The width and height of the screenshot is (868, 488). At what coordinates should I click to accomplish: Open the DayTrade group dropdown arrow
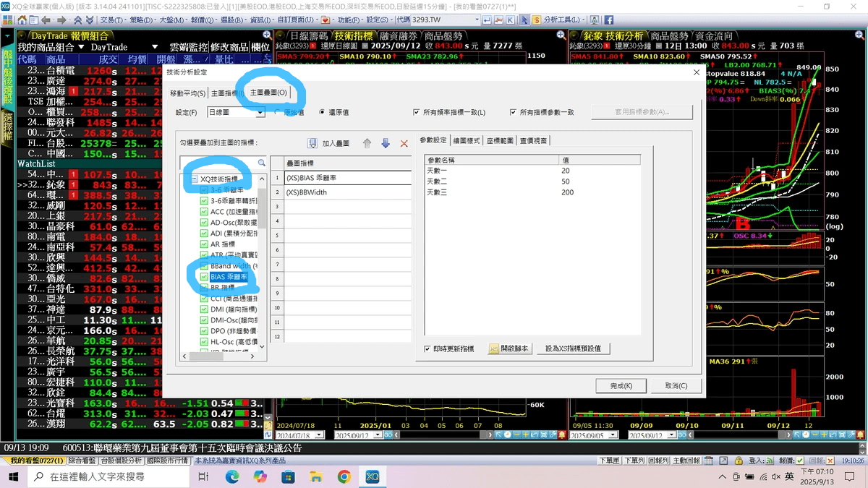[155, 47]
